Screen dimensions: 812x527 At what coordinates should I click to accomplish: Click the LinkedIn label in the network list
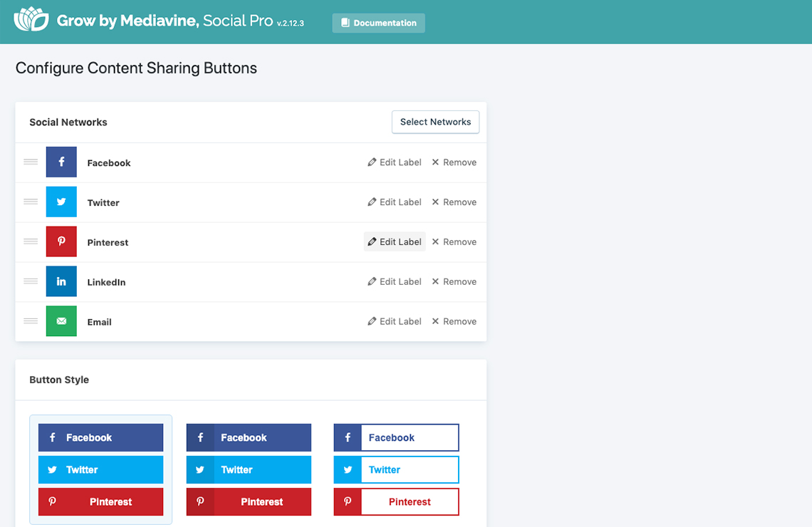(106, 283)
